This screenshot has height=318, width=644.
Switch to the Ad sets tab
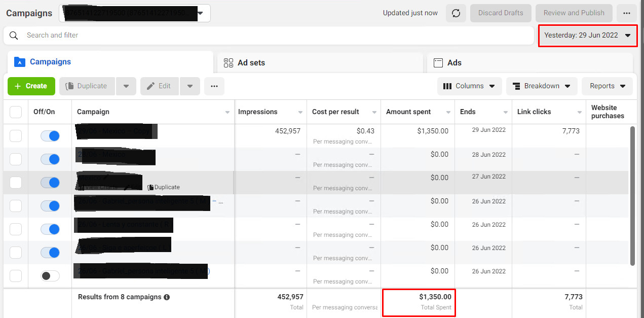coord(320,63)
